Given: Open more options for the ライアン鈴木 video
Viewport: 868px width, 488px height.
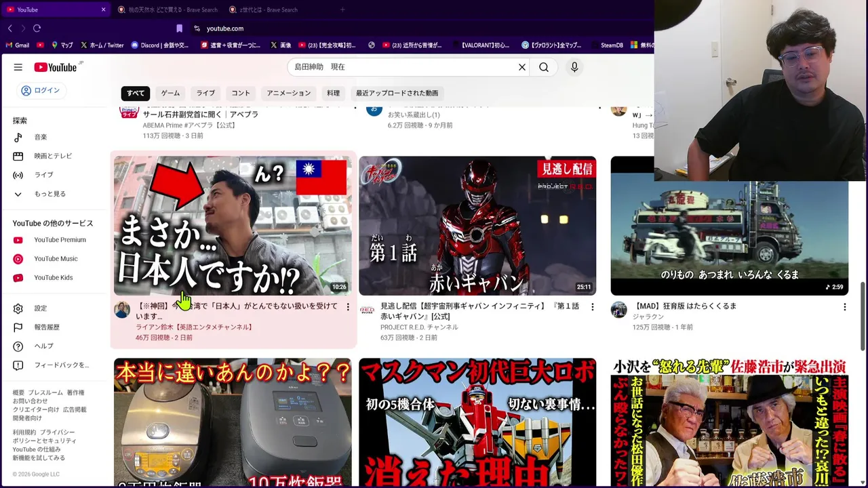Looking at the screenshot, I should click(348, 307).
